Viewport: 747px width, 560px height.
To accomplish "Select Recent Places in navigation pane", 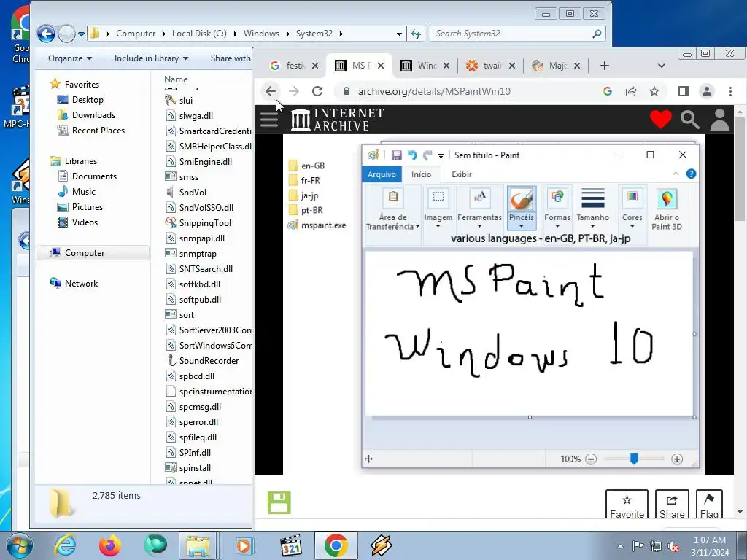I will 98,130.
